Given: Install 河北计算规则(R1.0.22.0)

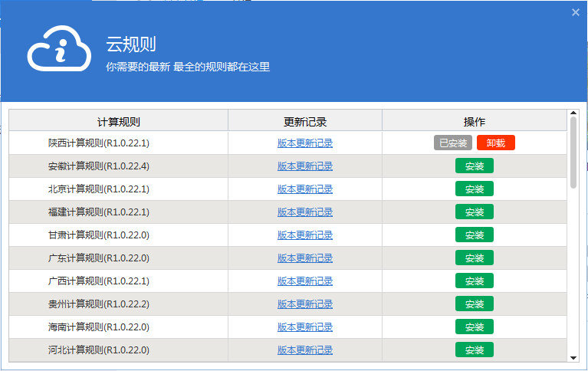Looking at the screenshot, I should 475,350.
